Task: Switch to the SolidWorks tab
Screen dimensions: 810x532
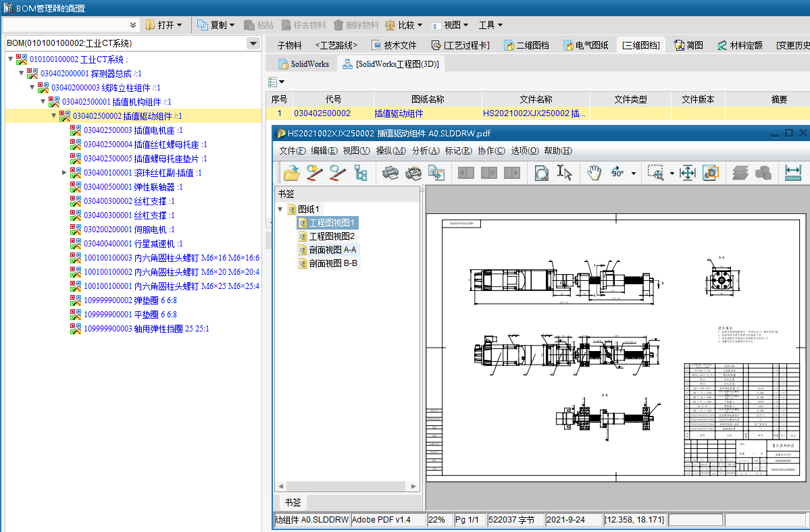Action: click(303, 64)
